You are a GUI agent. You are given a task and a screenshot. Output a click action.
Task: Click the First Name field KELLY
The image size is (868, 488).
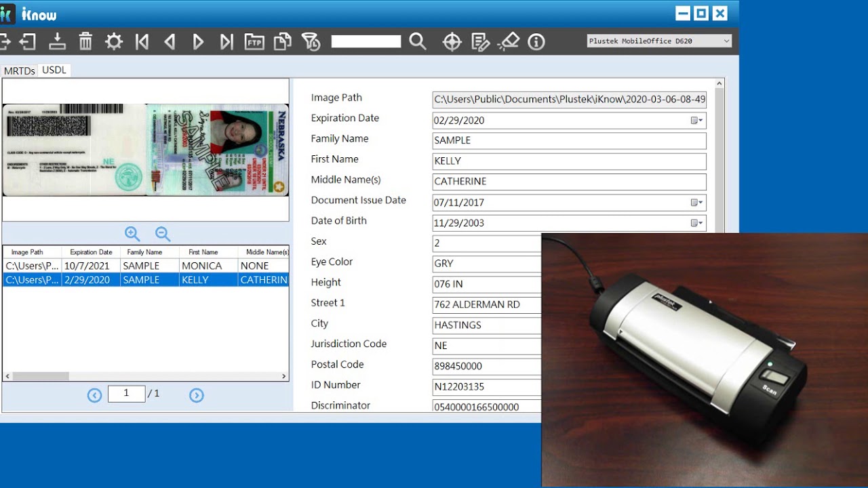(569, 161)
